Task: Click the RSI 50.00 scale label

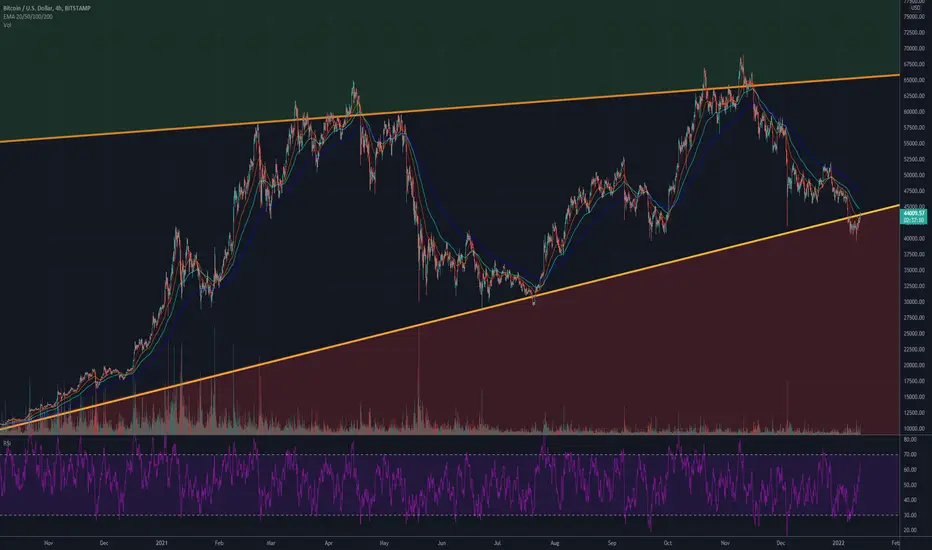Action: [910, 485]
